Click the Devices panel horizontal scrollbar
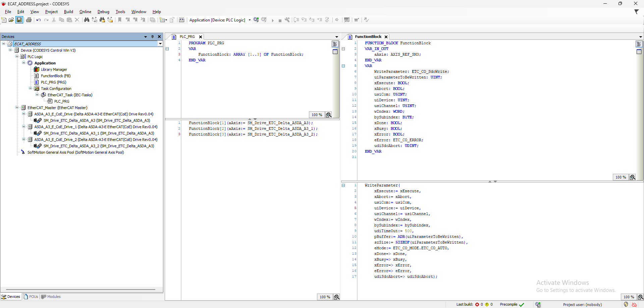644x308 pixels. click(80, 289)
